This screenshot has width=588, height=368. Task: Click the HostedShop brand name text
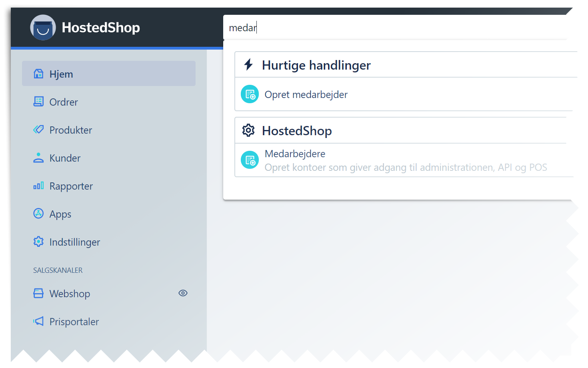[101, 28]
